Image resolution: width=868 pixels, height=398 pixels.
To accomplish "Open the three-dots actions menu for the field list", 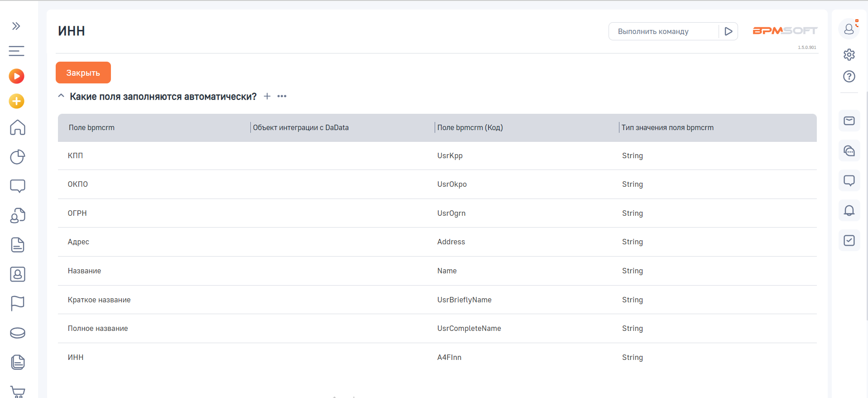I will 282,96.
